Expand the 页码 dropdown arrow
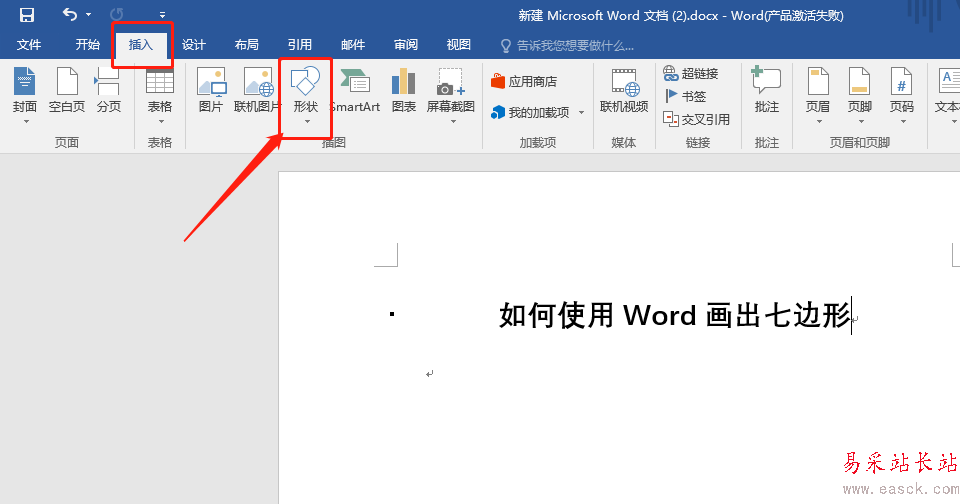This screenshot has height=504, width=960. [904, 122]
